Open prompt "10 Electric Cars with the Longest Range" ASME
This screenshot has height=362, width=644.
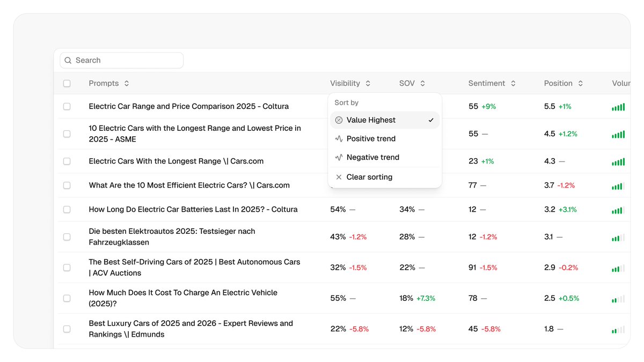(195, 134)
